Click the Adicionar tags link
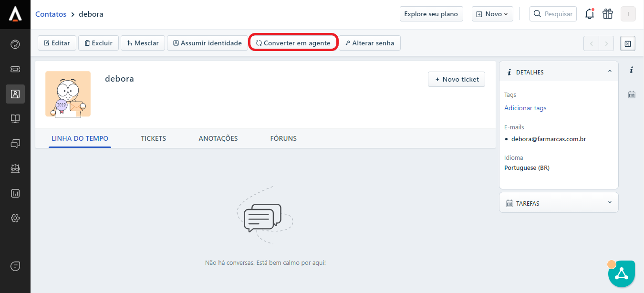Screen dimensions: 644x293 click(x=525, y=108)
